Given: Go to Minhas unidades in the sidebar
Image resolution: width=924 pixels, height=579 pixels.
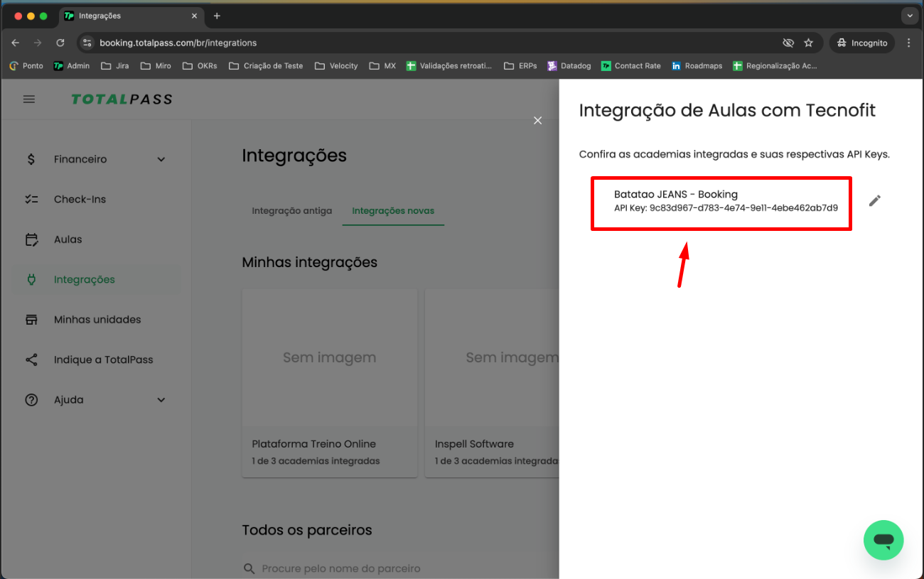Looking at the screenshot, I should pyautogui.click(x=97, y=320).
